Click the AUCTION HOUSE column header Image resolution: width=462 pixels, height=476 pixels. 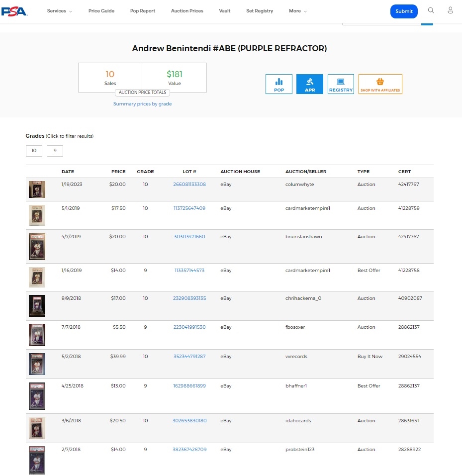(x=240, y=172)
